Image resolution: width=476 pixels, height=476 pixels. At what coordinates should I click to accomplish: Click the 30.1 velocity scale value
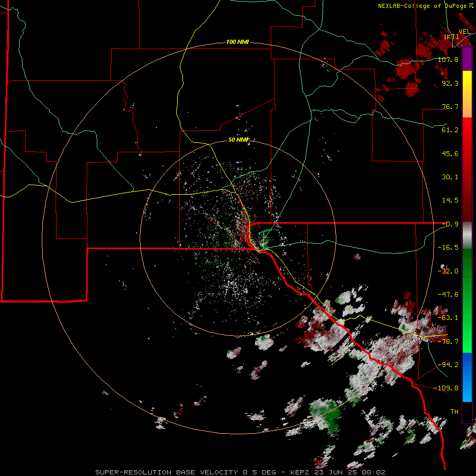tap(450, 177)
